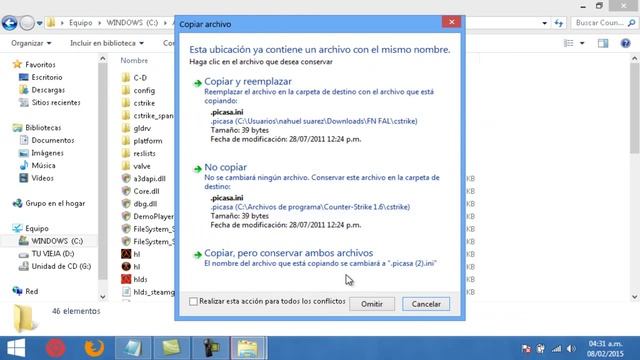Open Vídeos library
This screenshot has width=640, height=360.
42,178
